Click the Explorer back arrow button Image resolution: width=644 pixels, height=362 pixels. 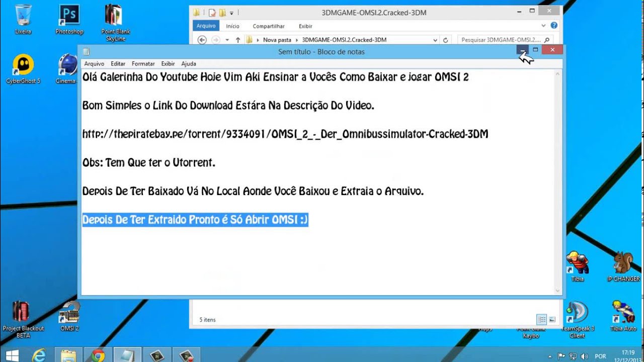click(x=202, y=40)
